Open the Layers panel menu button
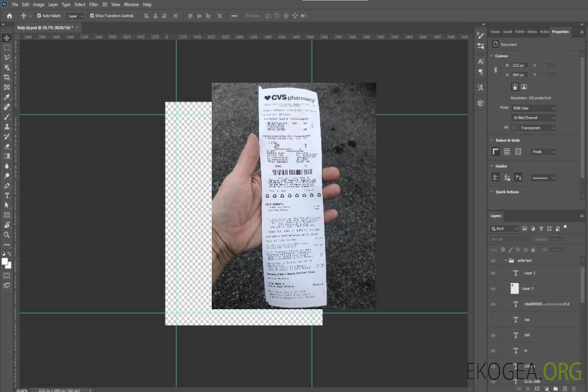588x392 pixels. (581, 216)
